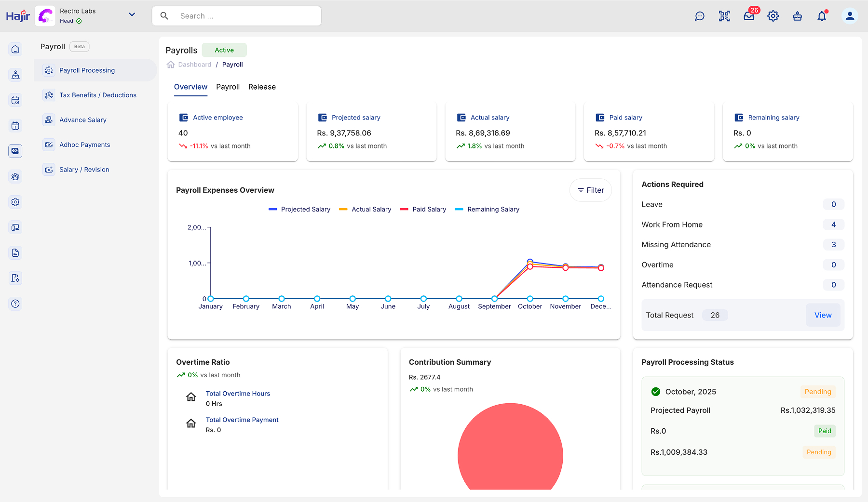This screenshot has height=502, width=868.
Task: Click the QR code scanner icon
Action: click(x=724, y=16)
